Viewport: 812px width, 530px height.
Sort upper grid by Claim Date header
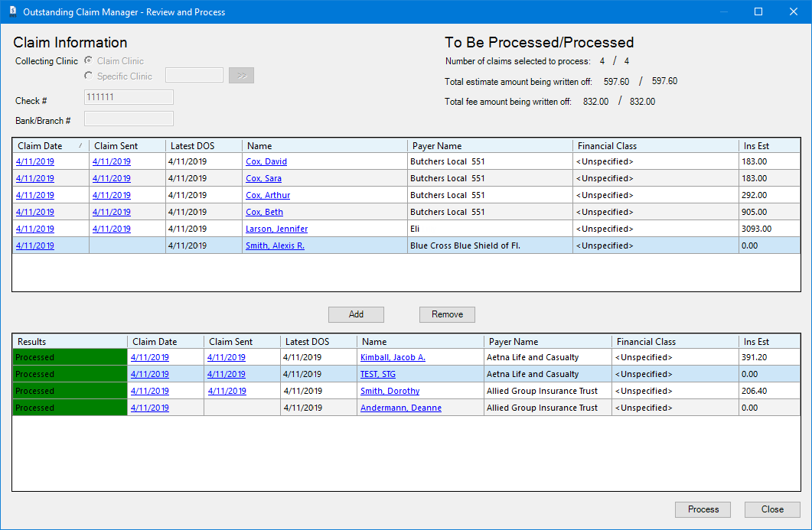click(51, 146)
